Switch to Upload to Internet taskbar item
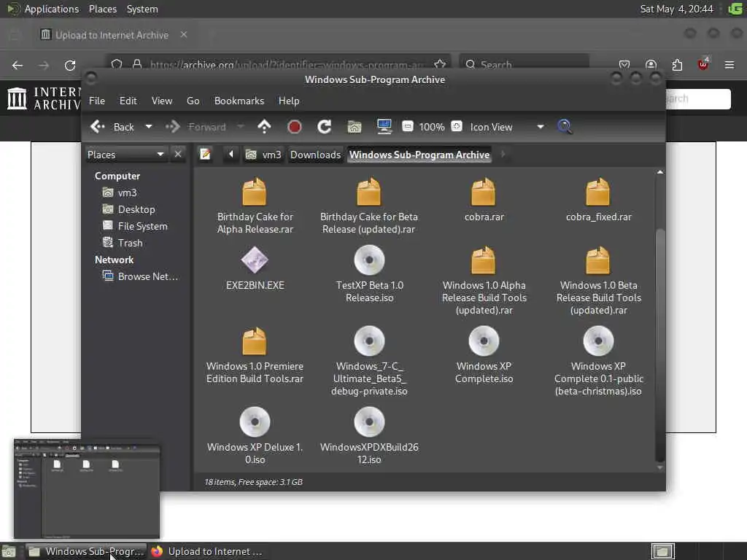This screenshot has width=747, height=560. pyautogui.click(x=207, y=551)
